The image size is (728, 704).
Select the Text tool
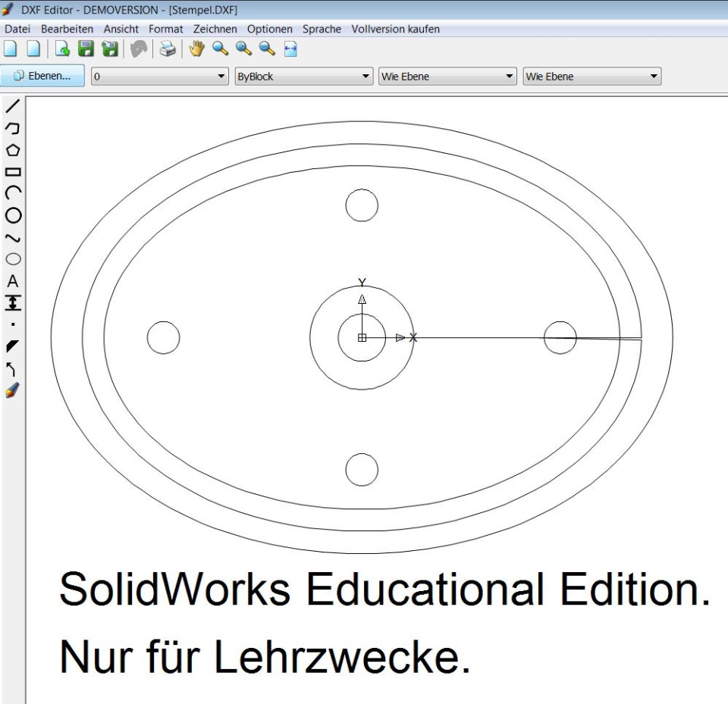coord(13,281)
